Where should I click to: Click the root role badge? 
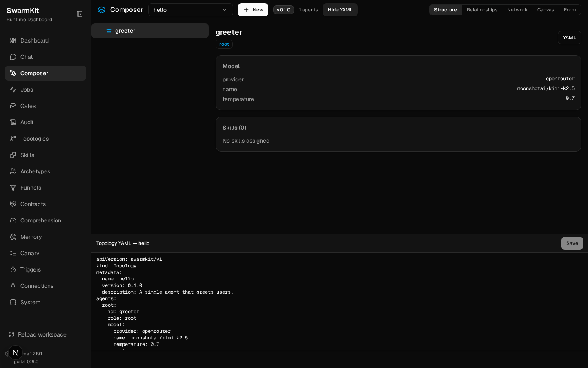[x=224, y=44]
